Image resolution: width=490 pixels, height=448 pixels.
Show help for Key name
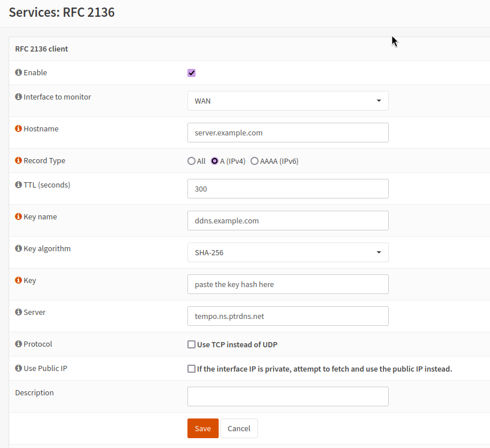click(x=19, y=216)
